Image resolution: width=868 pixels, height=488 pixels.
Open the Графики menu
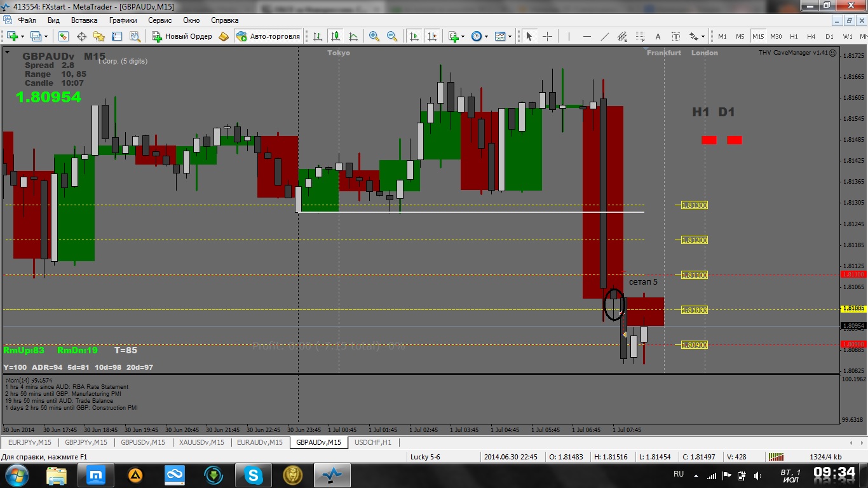[123, 20]
